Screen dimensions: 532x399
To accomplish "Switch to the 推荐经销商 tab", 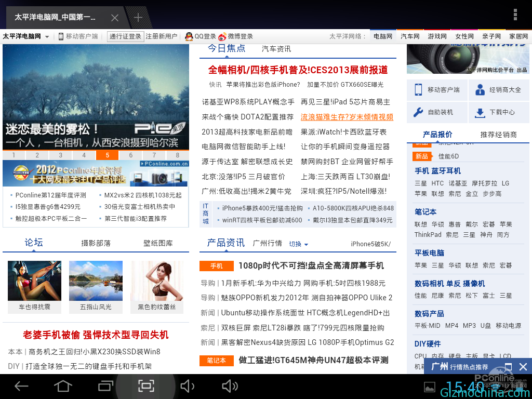I will (x=498, y=135).
